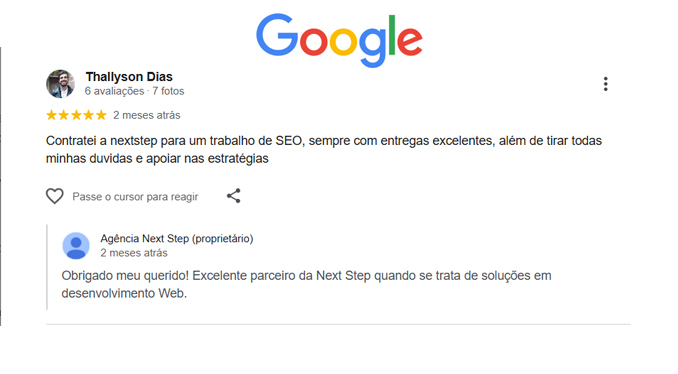
Task: Click the fourth yellow rating star
Action: click(x=89, y=115)
